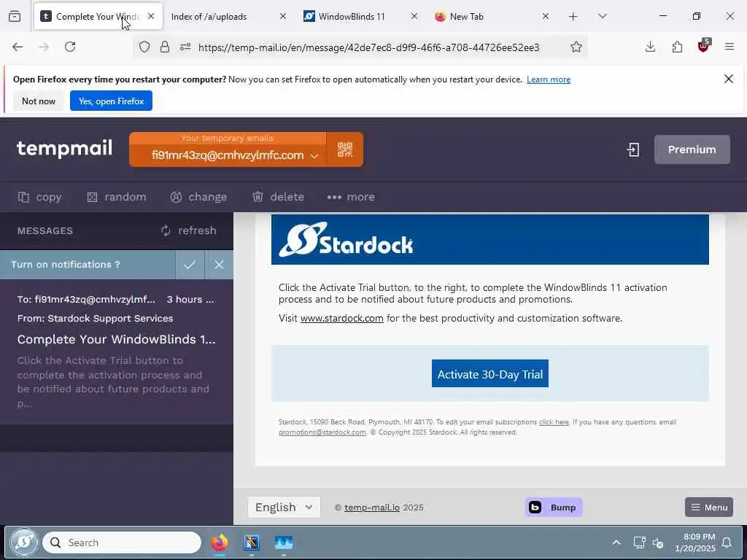This screenshot has height=560, width=747.
Task: Close the New Tab tab
Action: [546, 16]
